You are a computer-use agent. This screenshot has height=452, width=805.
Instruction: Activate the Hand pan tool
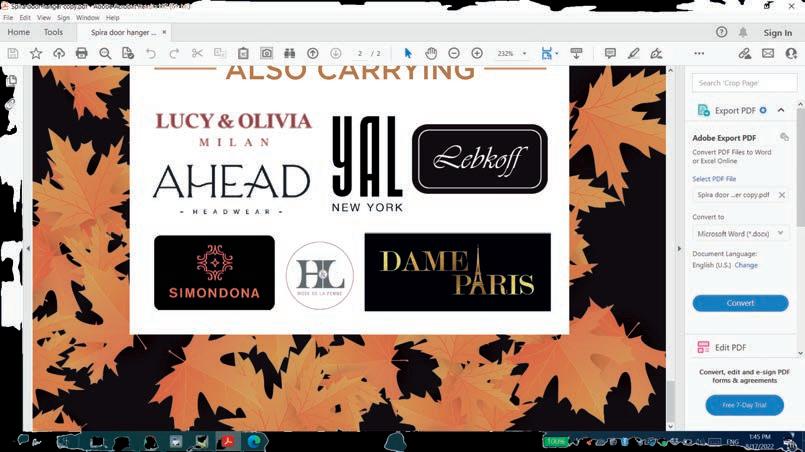coord(431,53)
